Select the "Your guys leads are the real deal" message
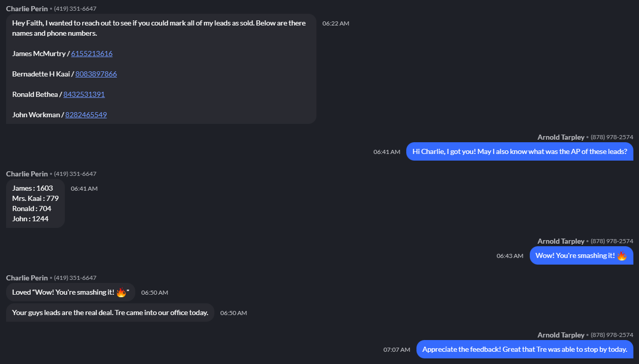639x364 pixels. [x=110, y=313]
